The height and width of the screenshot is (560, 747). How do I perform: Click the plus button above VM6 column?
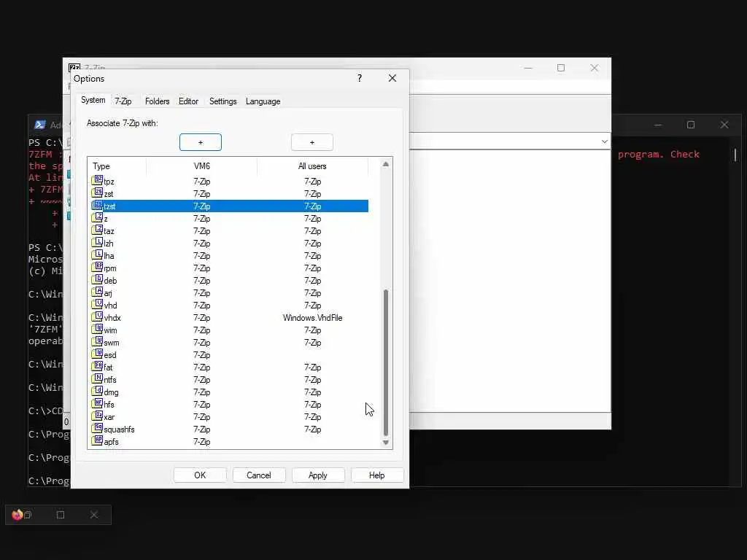coord(201,142)
